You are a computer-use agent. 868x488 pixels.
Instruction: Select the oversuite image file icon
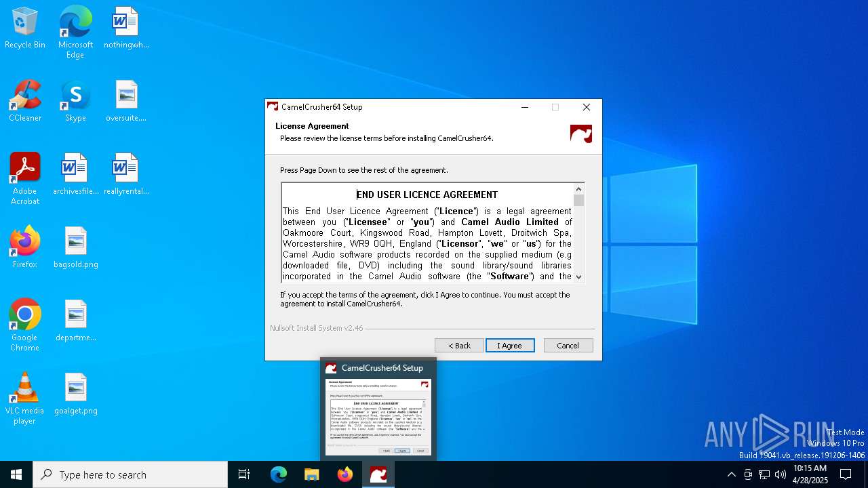(126, 102)
